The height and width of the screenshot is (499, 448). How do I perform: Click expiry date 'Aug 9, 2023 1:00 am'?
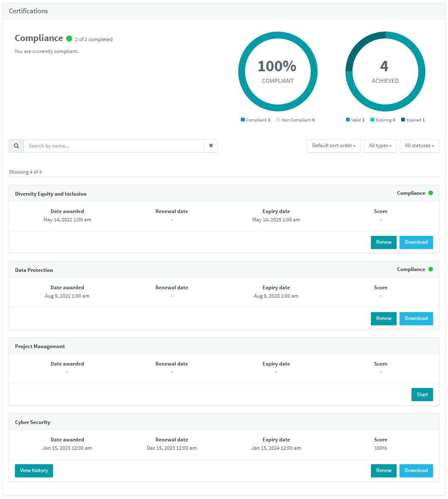point(276,296)
